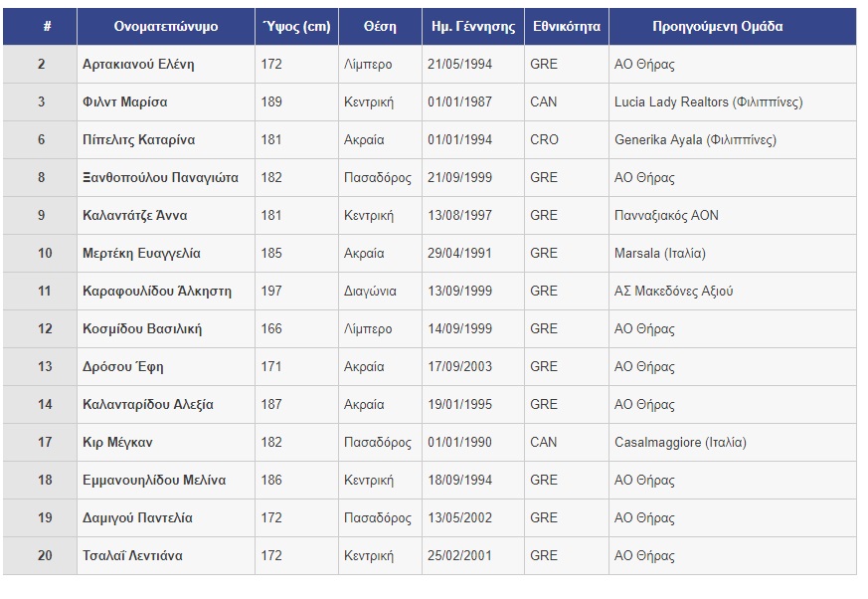Click the Ονοματεπώνυμο column header

tap(165, 26)
